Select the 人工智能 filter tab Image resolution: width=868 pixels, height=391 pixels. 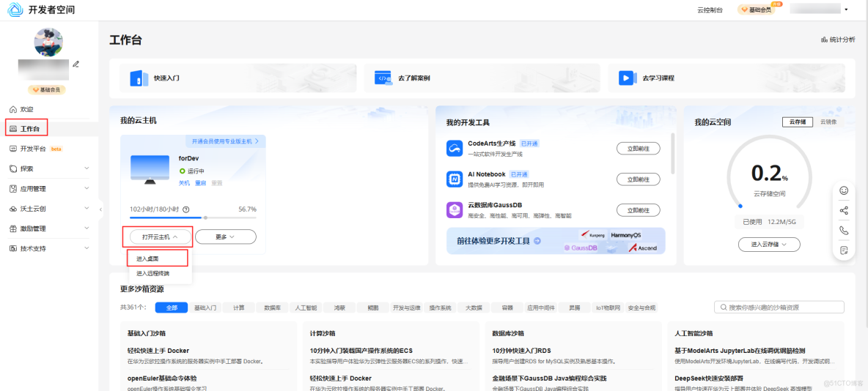pos(306,308)
